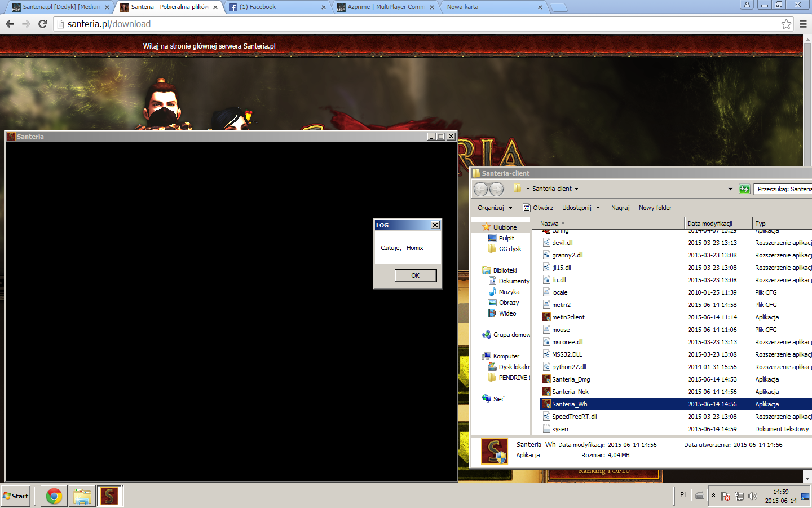
Task: Open the Chrome hamburger menu
Action: (803, 24)
